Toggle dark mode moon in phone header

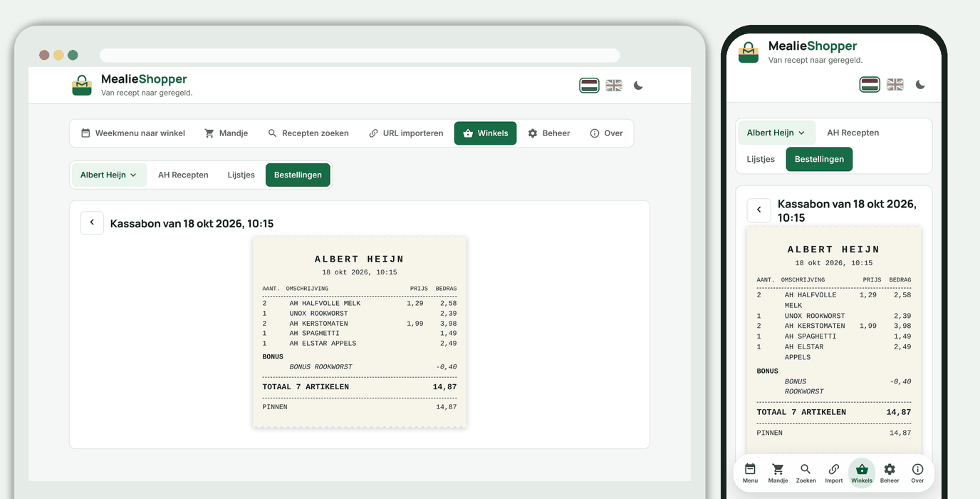pyautogui.click(x=920, y=85)
